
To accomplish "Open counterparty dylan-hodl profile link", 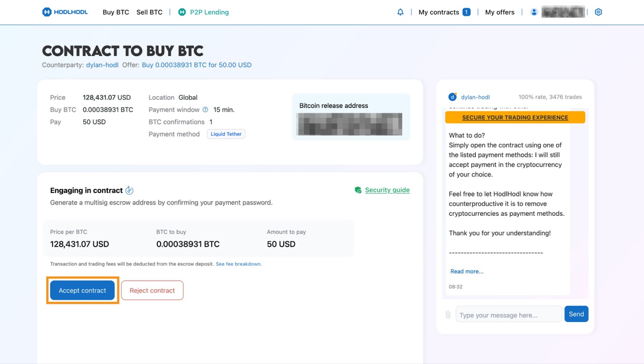I will coord(102,65).
